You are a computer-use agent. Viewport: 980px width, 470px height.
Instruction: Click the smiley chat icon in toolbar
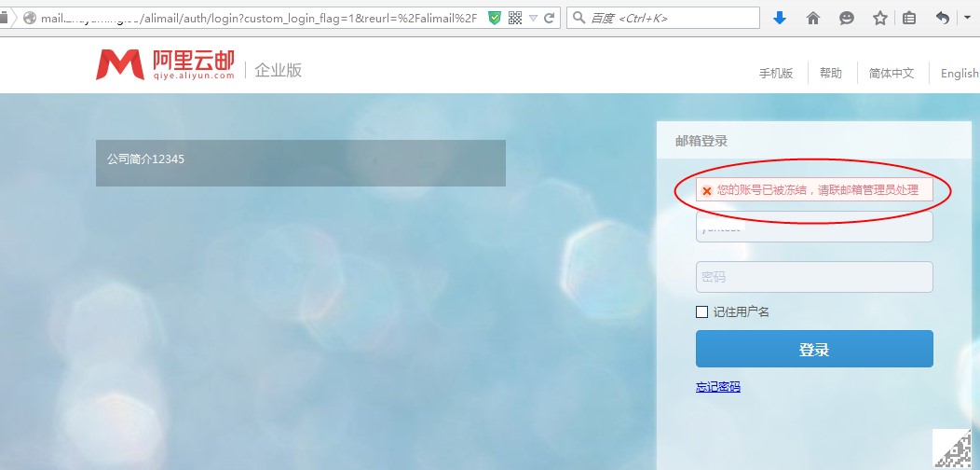(x=846, y=18)
